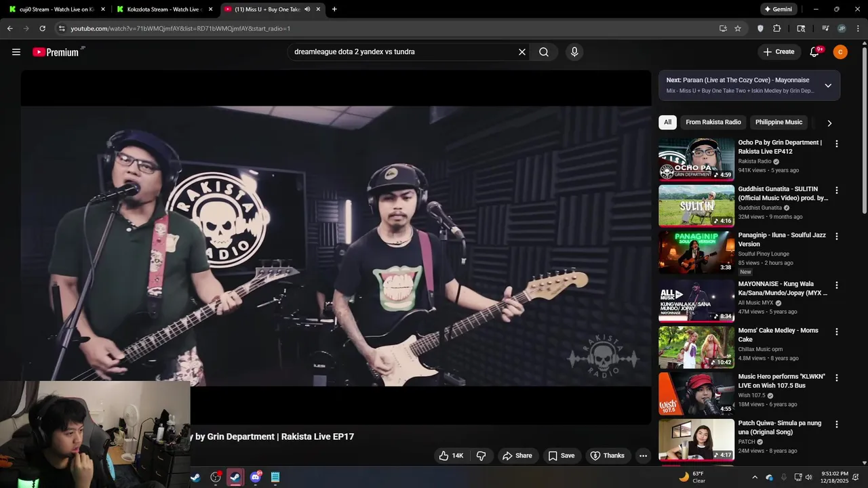
Task: Open Discord from the taskbar
Action: tap(256, 477)
